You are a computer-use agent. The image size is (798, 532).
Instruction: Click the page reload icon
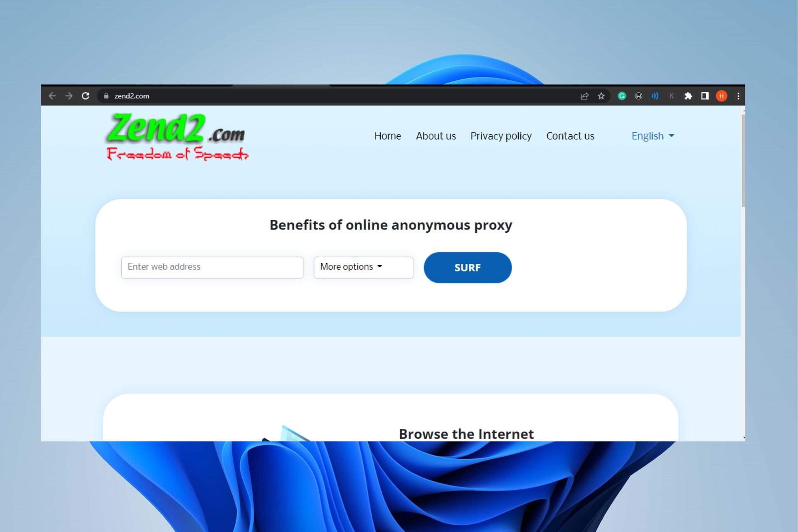click(x=85, y=96)
